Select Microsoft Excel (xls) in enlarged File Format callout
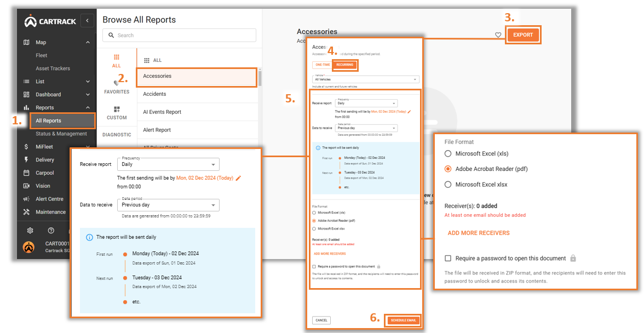Screen dimensions: 644x333 [x=448, y=153]
